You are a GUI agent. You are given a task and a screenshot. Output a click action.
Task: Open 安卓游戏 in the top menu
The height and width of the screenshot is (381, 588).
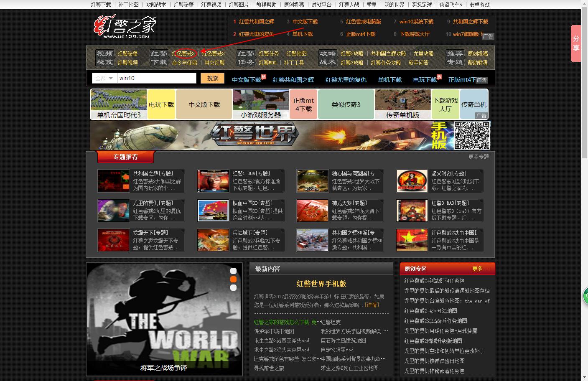[479, 5]
